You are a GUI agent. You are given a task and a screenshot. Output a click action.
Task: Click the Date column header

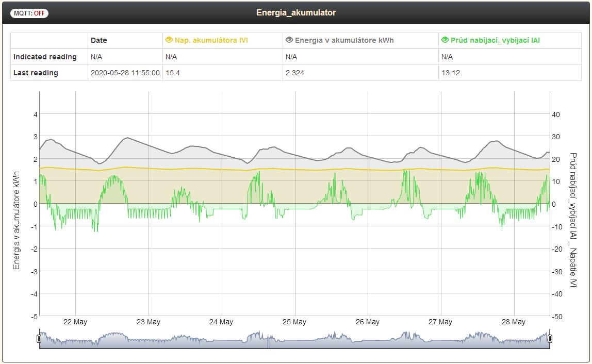pyautogui.click(x=99, y=40)
